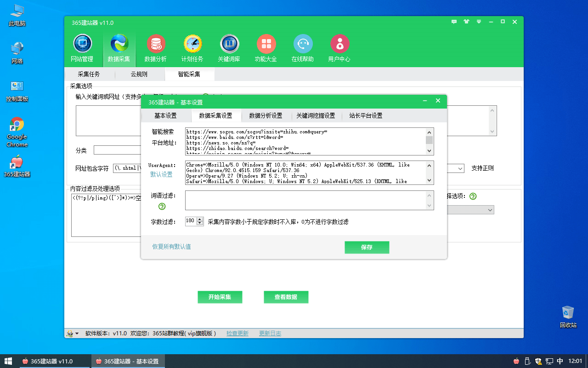Viewport: 588px width, 368px height.
Task: Switch to 基本设置 tab in dialog
Action: [165, 115]
